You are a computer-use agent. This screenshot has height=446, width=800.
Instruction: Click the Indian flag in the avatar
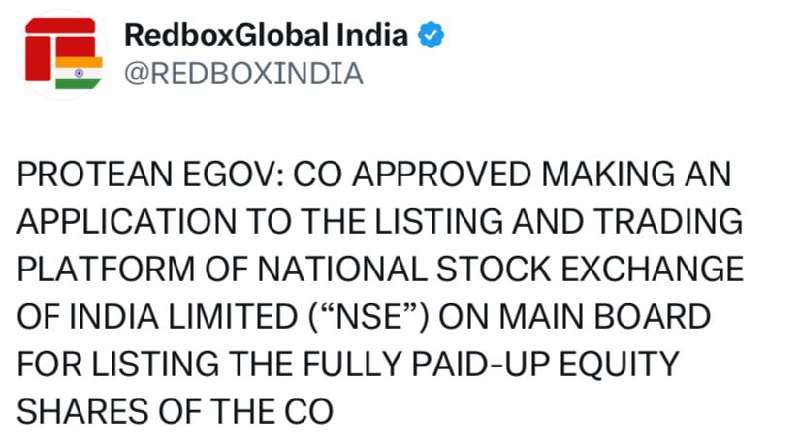pos(79,73)
